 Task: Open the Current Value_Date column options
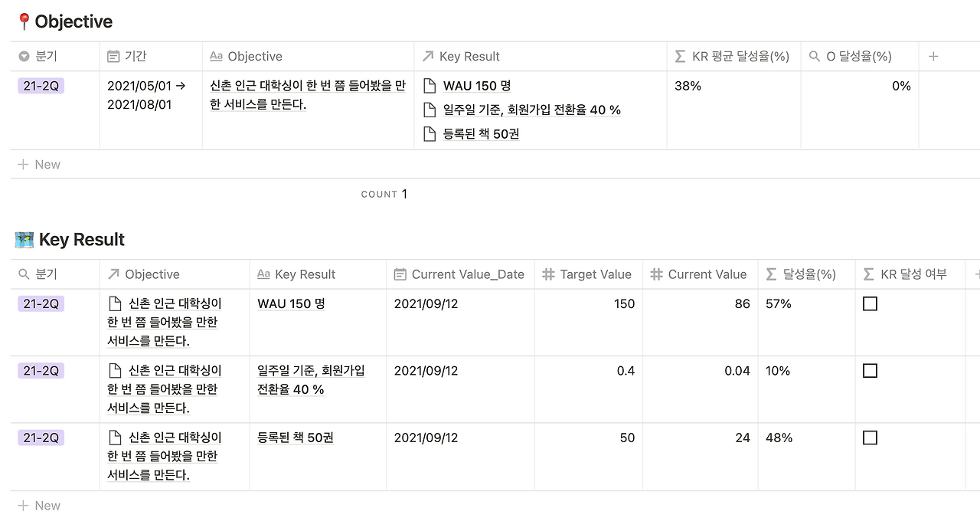pyautogui.click(x=458, y=274)
